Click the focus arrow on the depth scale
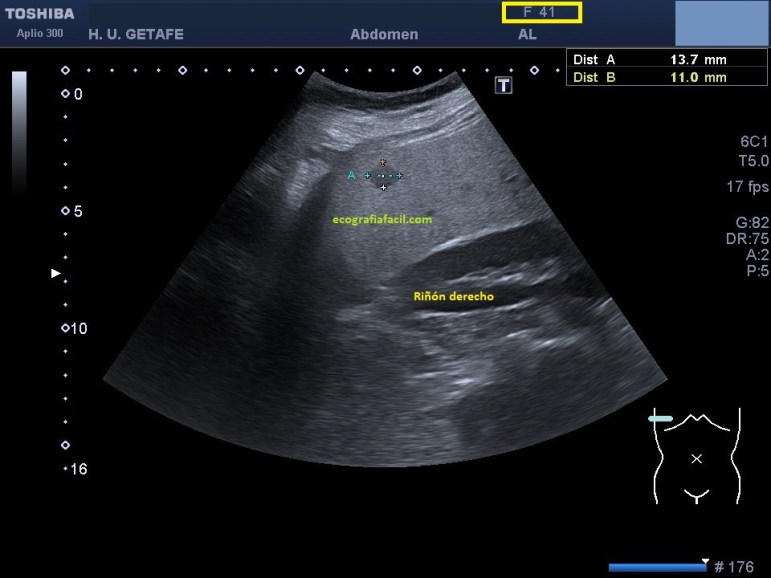Screen dimensions: 771x578 click(x=56, y=272)
